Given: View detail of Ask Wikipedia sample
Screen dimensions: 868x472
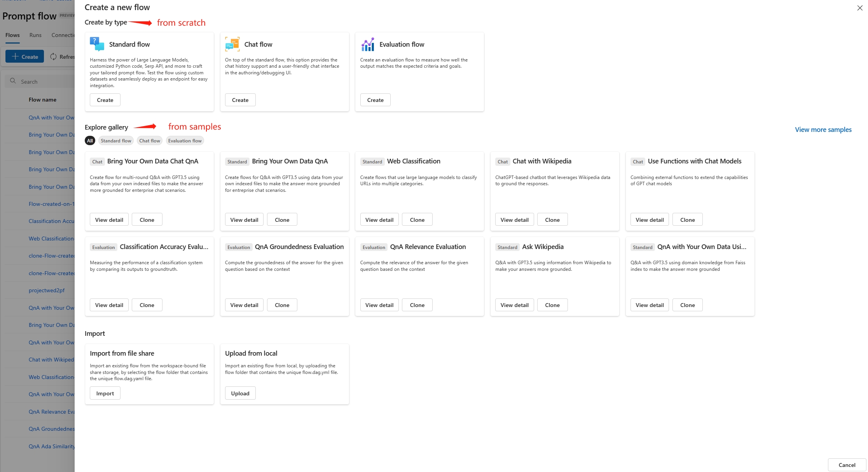Looking at the screenshot, I should coord(514,305).
